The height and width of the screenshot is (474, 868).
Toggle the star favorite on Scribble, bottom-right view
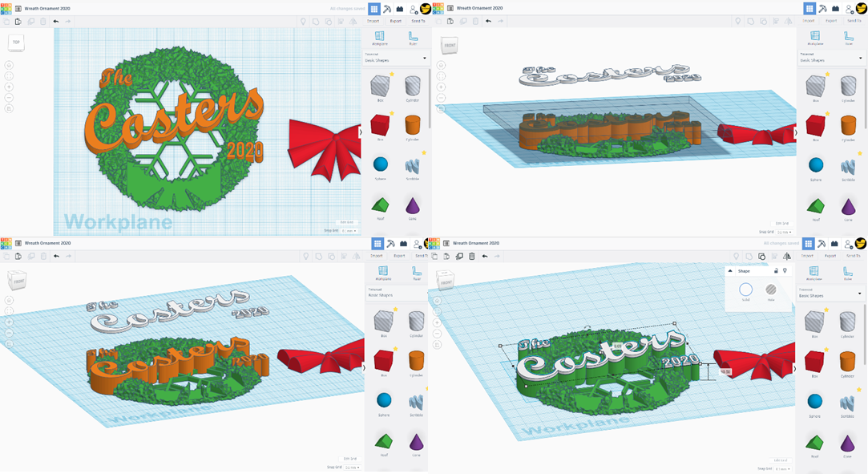click(860, 389)
